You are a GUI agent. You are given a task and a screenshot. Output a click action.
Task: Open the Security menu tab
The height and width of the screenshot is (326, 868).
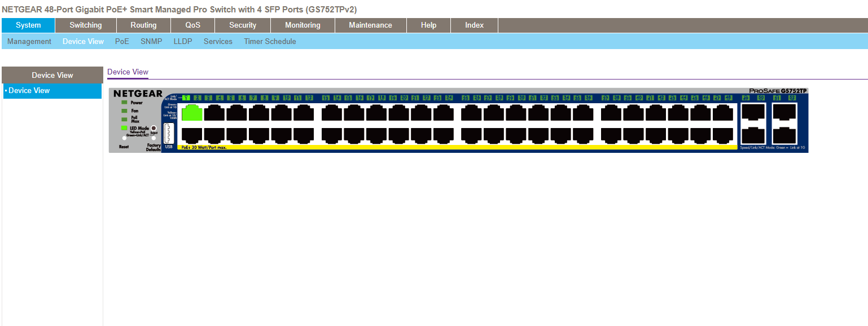[243, 25]
